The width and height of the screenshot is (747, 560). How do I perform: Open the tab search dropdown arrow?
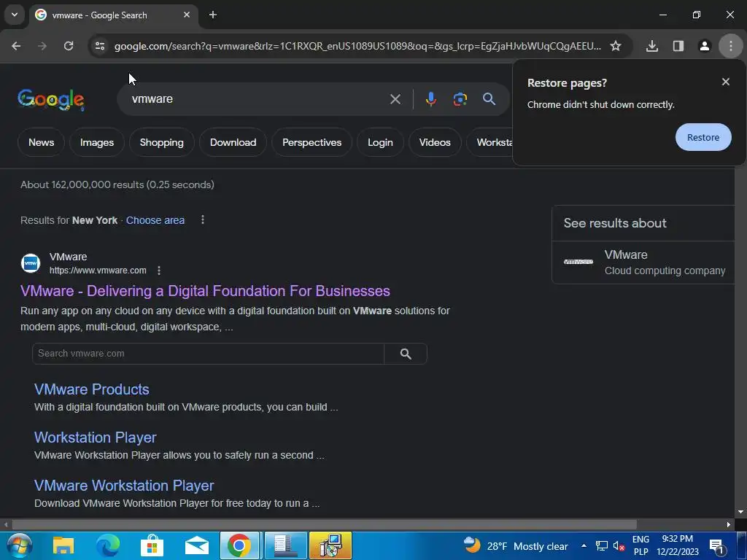coord(15,15)
